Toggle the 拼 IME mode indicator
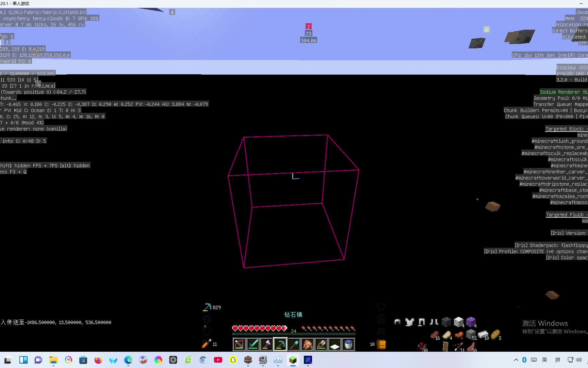Viewport: 588px width, 368px height. [558, 360]
